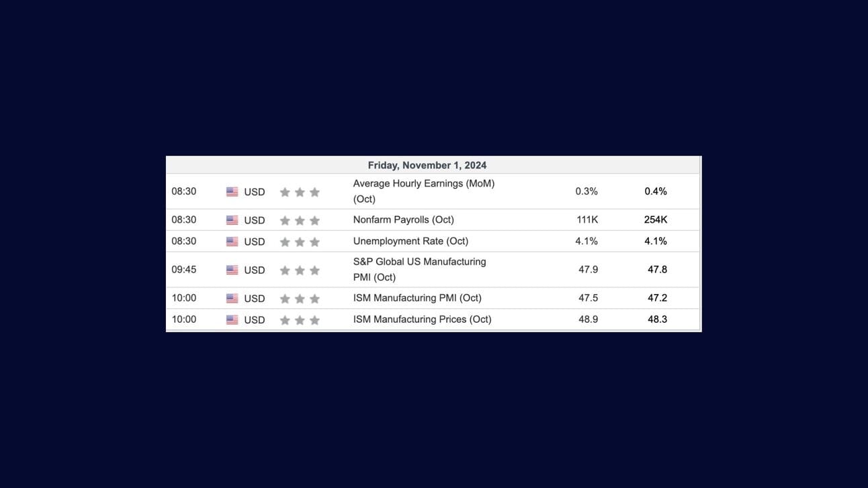This screenshot has height=488, width=868.
Task: Click importance stars for Unemployment Rate
Action: [x=300, y=242]
